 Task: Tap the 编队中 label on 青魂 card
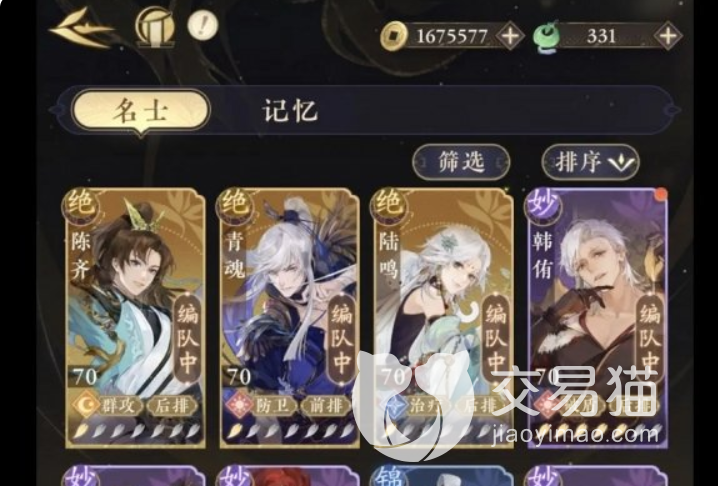[342, 340]
